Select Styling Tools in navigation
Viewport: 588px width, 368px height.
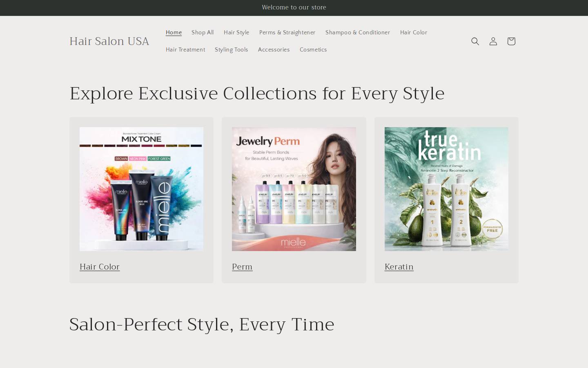coord(232,50)
